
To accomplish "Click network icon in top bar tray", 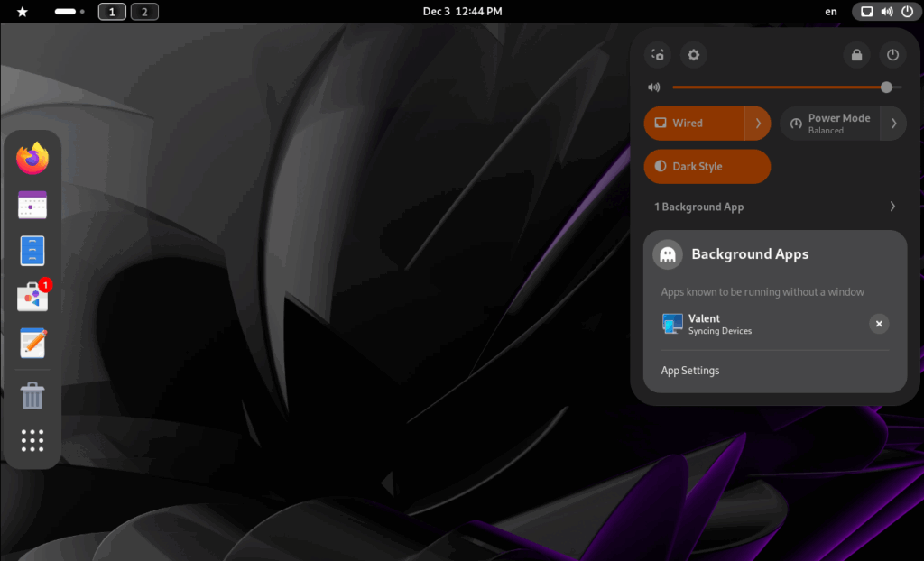I will tap(867, 11).
